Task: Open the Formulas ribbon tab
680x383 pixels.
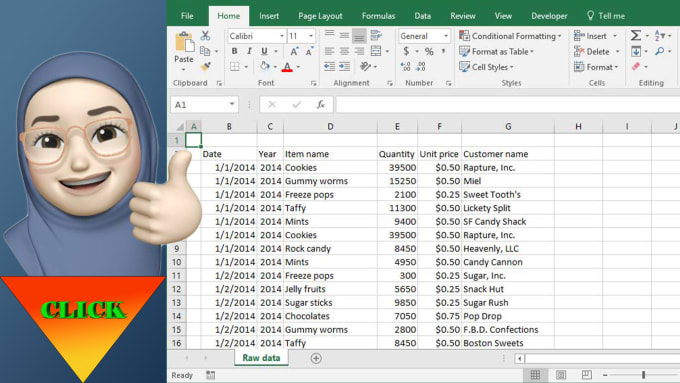Action: click(x=378, y=16)
